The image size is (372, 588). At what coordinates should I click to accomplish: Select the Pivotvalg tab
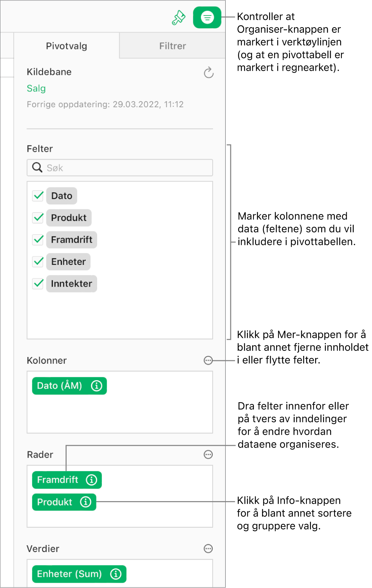point(66,46)
